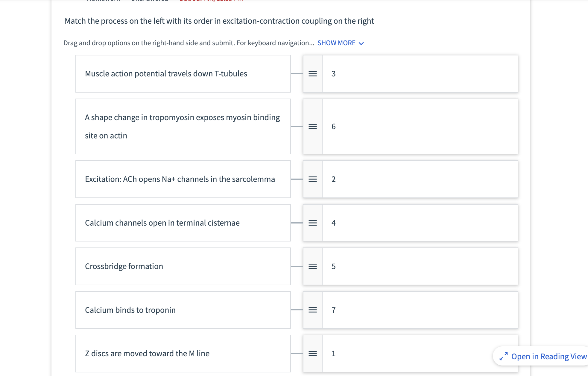This screenshot has width=588, height=376.
Task: Click the 'Excitation: ACh opens Na+ channels' prompt
Action: click(x=183, y=179)
